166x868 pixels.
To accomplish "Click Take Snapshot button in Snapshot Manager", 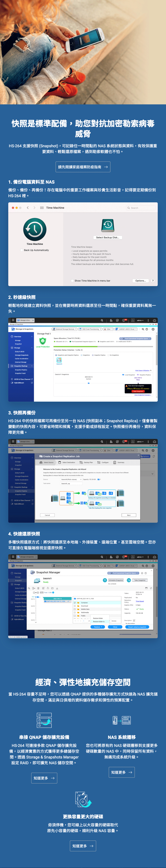I will (x=140, y=580).
